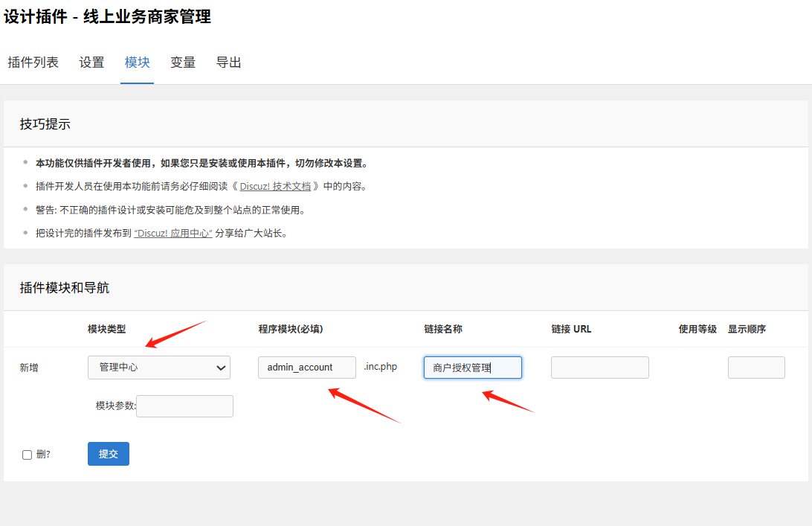
Task: Expand the 模块类型 dropdown showing 管理中心
Action: [x=159, y=368]
